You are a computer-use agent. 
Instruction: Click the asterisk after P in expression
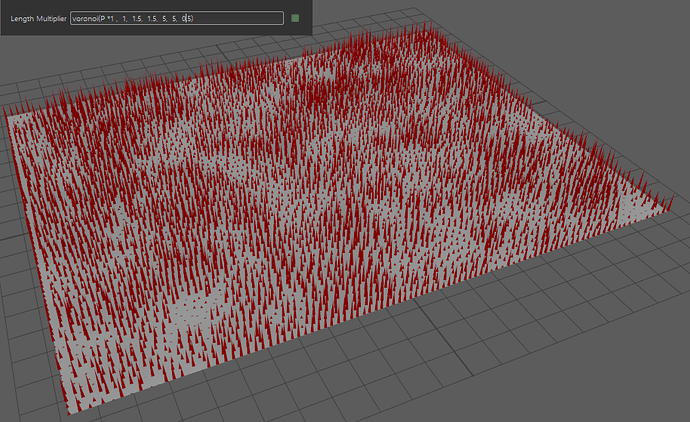pos(110,18)
